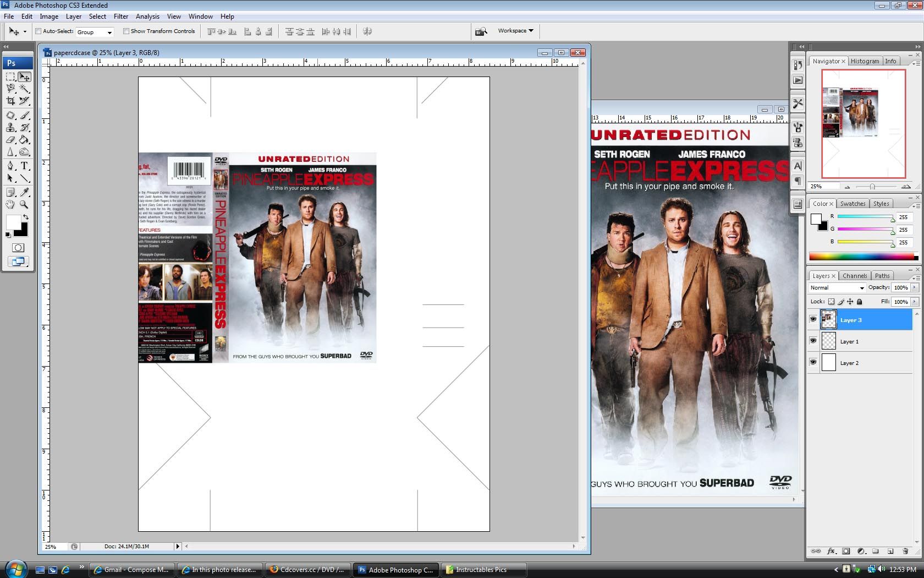Hide Layer 1 with its eye icon
The width and height of the screenshot is (924, 578).
tap(813, 341)
